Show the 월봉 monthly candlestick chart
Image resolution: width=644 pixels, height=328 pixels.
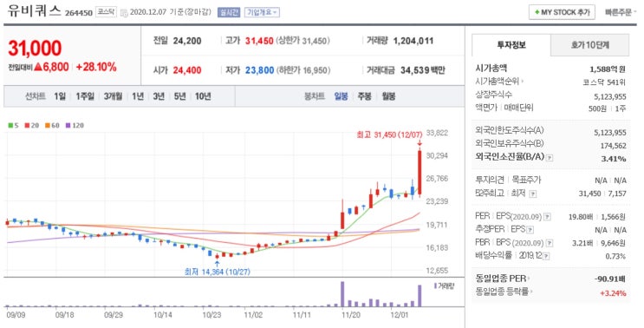[388, 96]
